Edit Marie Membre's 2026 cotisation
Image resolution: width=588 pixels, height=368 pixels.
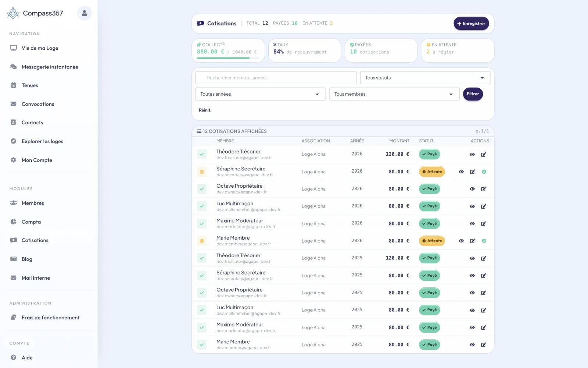click(473, 241)
